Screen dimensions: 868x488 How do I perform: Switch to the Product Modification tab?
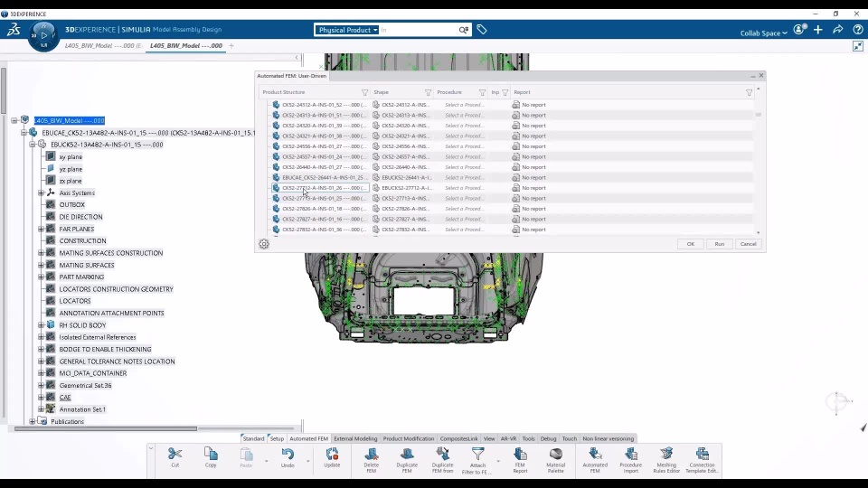coord(409,439)
